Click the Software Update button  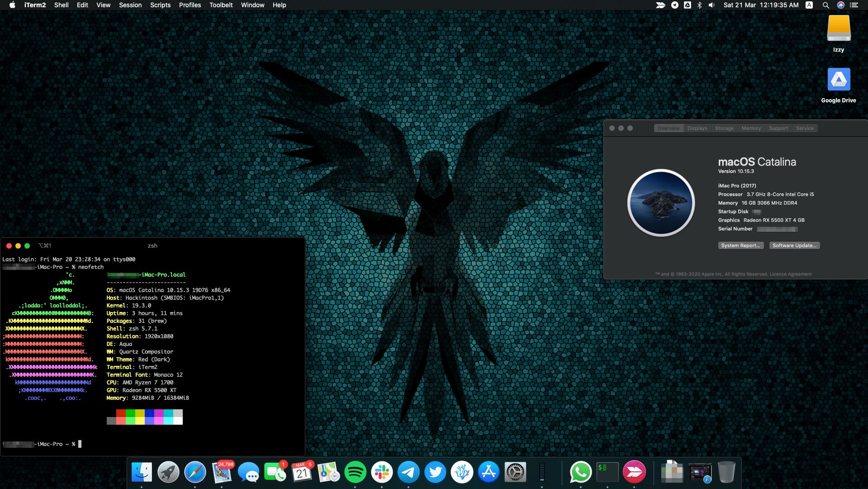[x=794, y=245]
